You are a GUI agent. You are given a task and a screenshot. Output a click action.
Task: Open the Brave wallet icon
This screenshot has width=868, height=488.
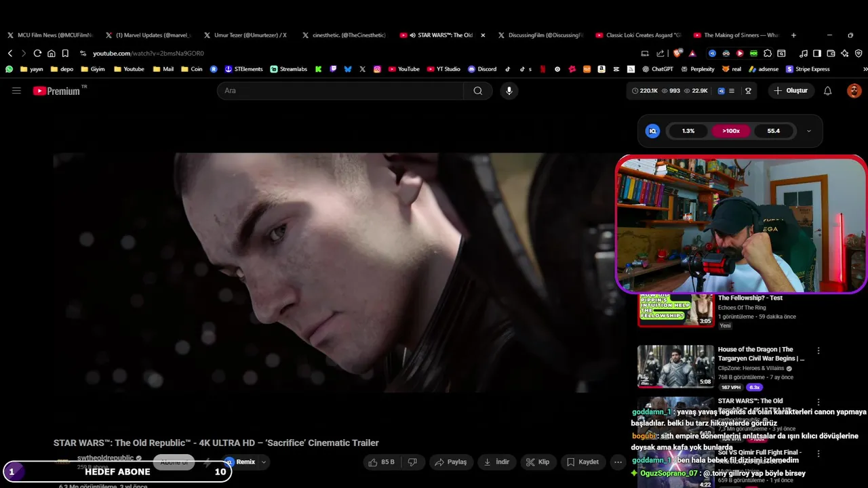point(831,53)
